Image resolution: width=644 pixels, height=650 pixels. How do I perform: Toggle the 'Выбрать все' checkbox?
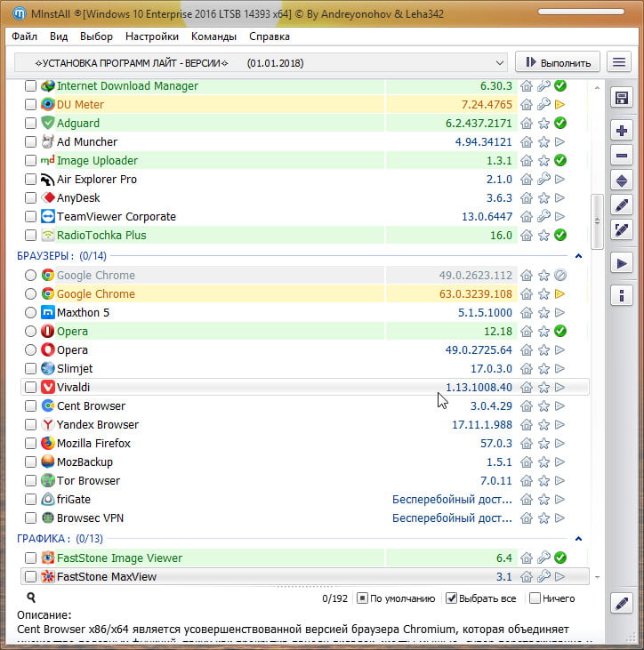(x=452, y=598)
